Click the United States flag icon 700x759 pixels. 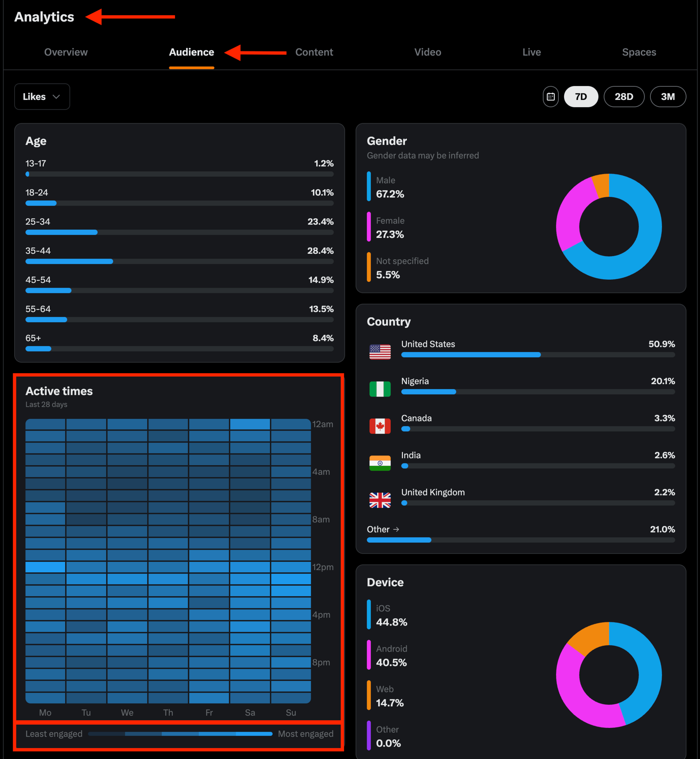pyautogui.click(x=380, y=352)
